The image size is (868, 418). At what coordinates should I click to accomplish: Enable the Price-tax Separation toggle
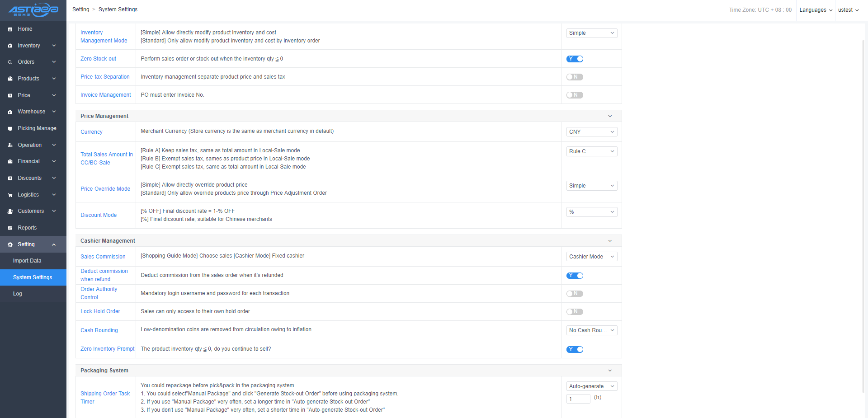click(575, 77)
